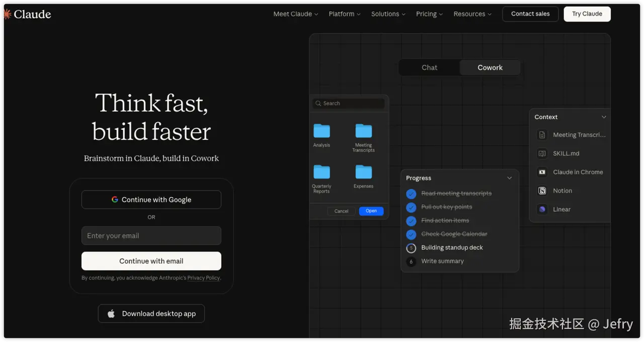Click step 5 spinner icon for standup deck

tap(411, 248)
